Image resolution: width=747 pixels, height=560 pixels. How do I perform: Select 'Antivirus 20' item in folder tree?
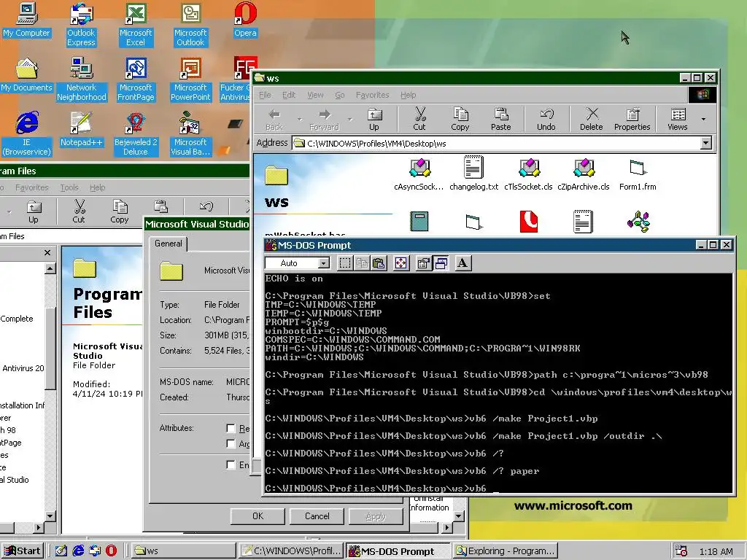click(23, 368)
